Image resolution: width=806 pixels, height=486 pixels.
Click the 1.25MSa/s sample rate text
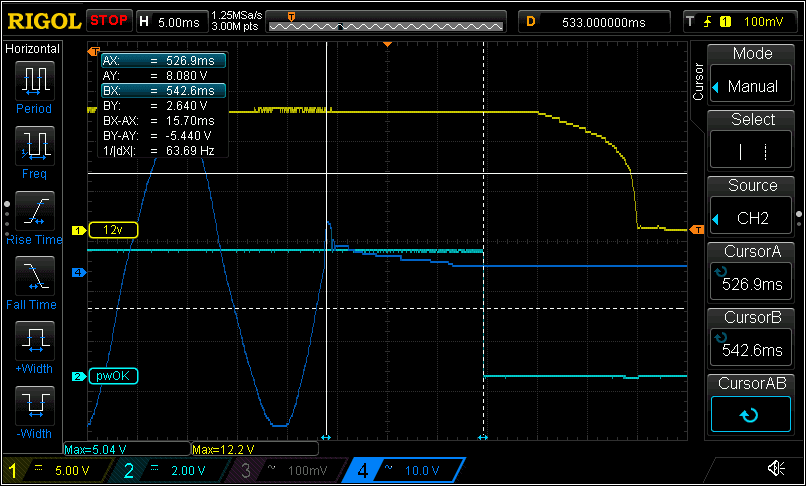tap(237, 16)
